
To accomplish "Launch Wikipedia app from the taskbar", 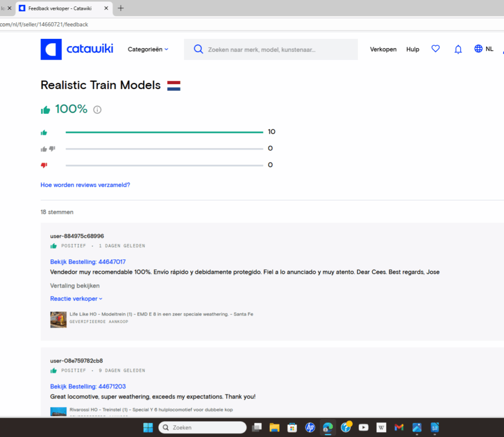I will [381, 427].
